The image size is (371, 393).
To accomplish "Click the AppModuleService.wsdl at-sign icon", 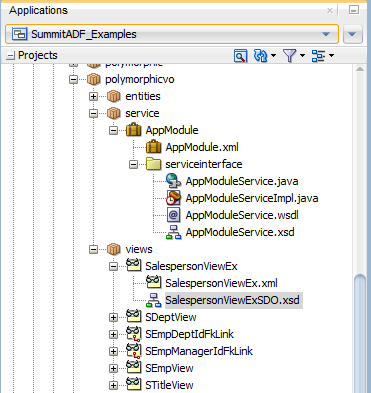I will click(173, 215).
